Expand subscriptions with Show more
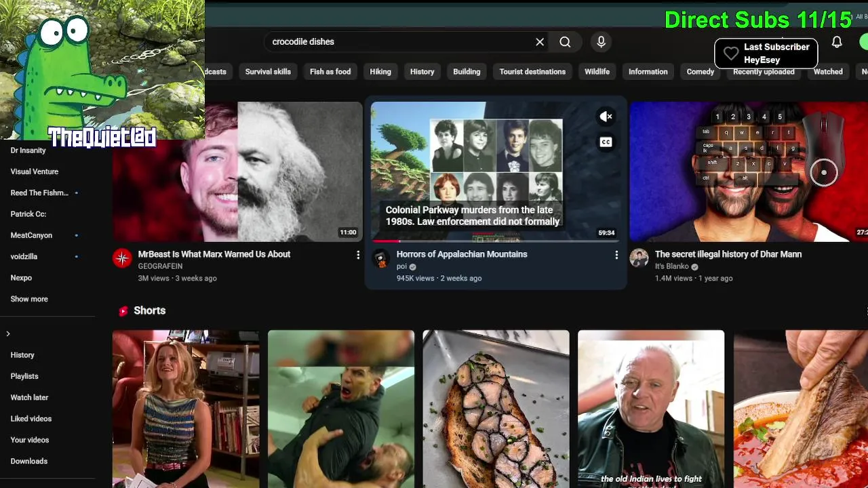Screen dimensions: 868x488 (29, 299)
